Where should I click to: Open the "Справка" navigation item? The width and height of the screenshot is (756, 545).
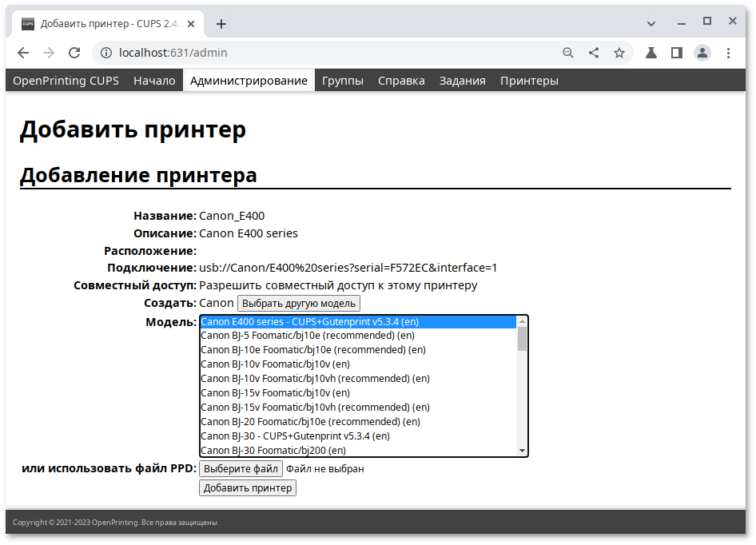click(401, 80)
